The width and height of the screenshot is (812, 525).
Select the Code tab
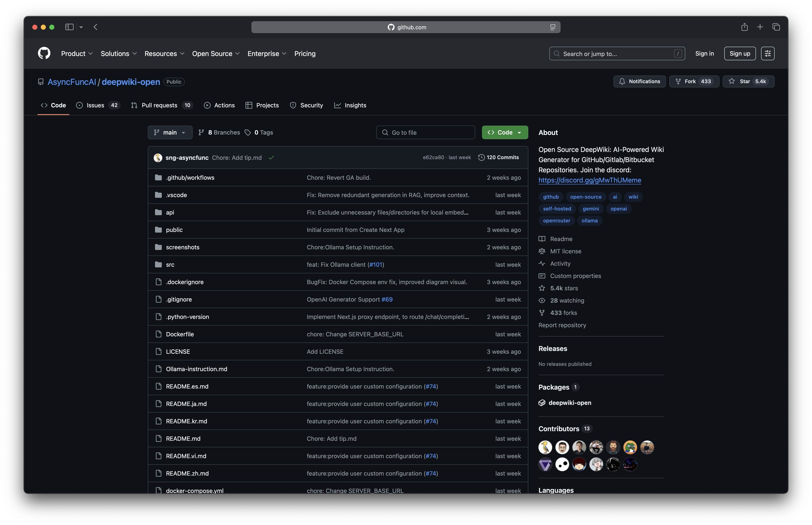point(53,105)
